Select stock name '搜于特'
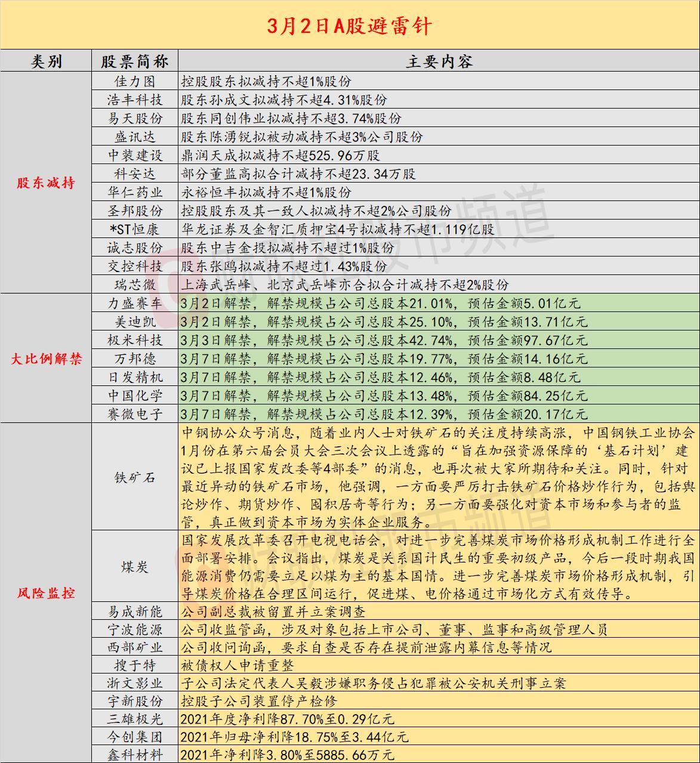Screen dimensions: 700x763 coord(135,665)
